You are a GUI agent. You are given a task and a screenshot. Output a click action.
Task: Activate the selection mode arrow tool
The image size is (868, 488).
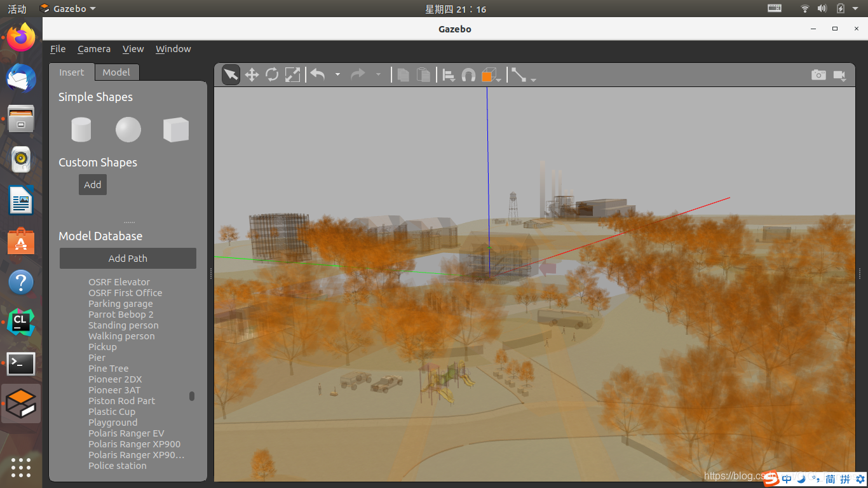pyautogui.click(x=231, y=75)
